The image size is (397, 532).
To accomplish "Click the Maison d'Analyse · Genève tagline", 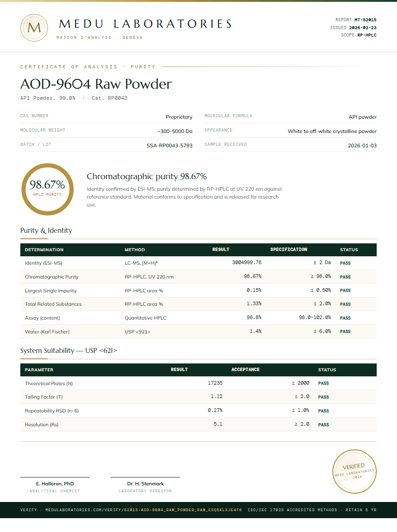I will [x=100, y=38].
